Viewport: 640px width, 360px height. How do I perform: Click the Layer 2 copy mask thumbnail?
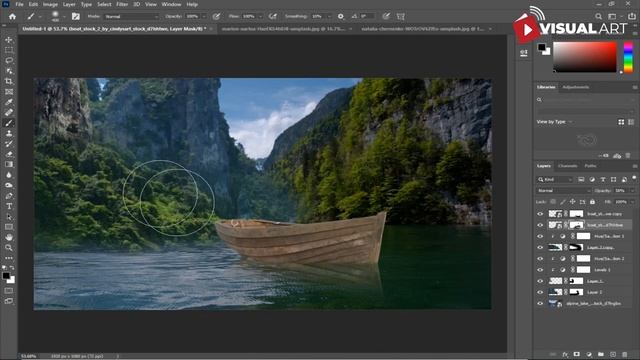click(576, 247)
